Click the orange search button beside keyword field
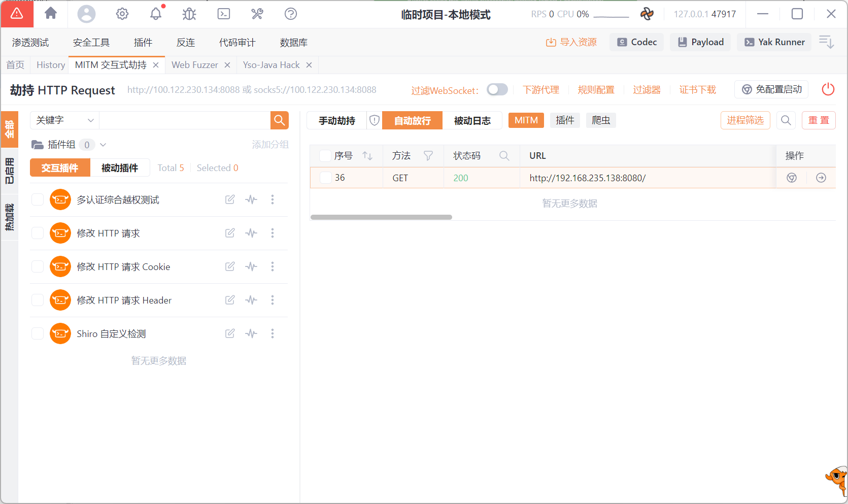 click(x=279, y=120)
